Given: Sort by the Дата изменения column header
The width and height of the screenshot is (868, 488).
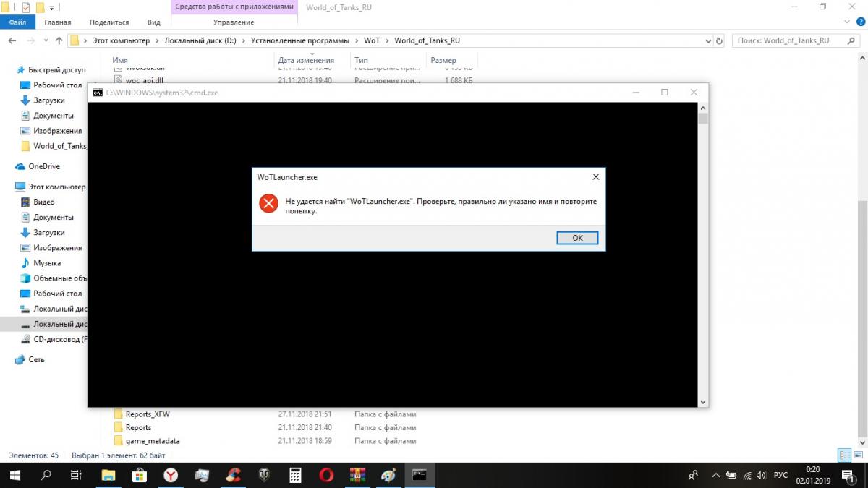Looking at the screenshot, I should click(x=306, y=60).
